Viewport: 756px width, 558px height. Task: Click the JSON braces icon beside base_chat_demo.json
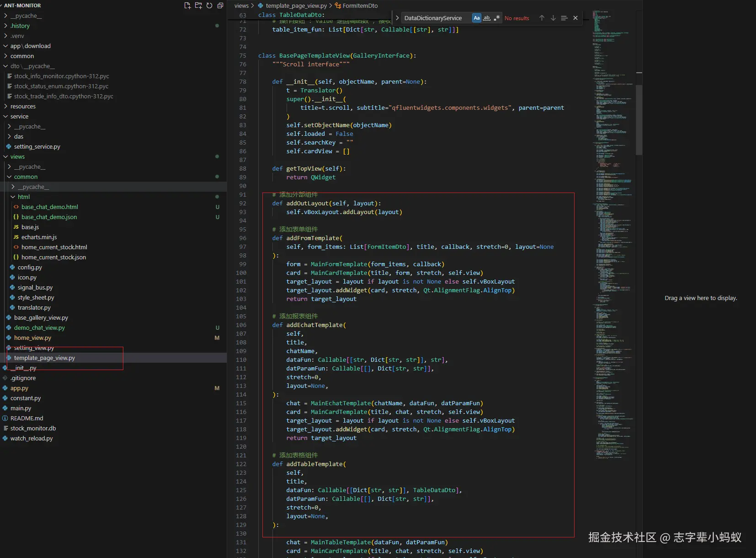16,217
